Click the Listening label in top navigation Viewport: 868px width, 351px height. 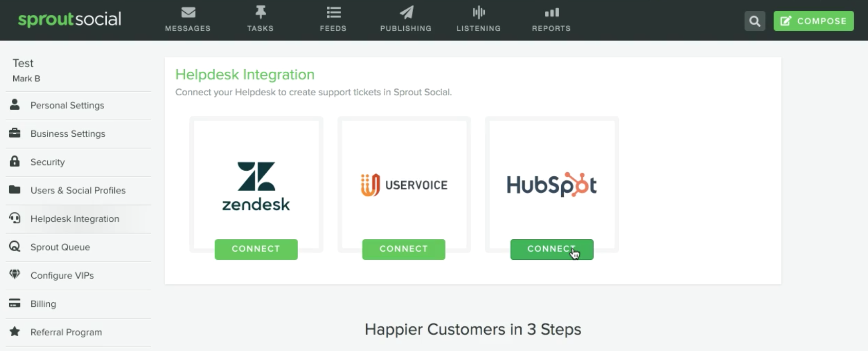(479, 29)
